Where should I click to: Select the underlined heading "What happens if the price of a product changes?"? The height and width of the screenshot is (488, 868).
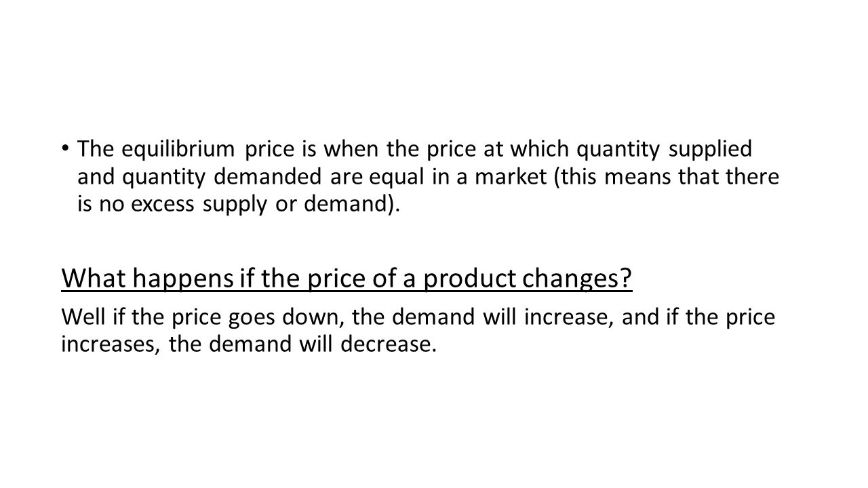[x=347, y=278]
